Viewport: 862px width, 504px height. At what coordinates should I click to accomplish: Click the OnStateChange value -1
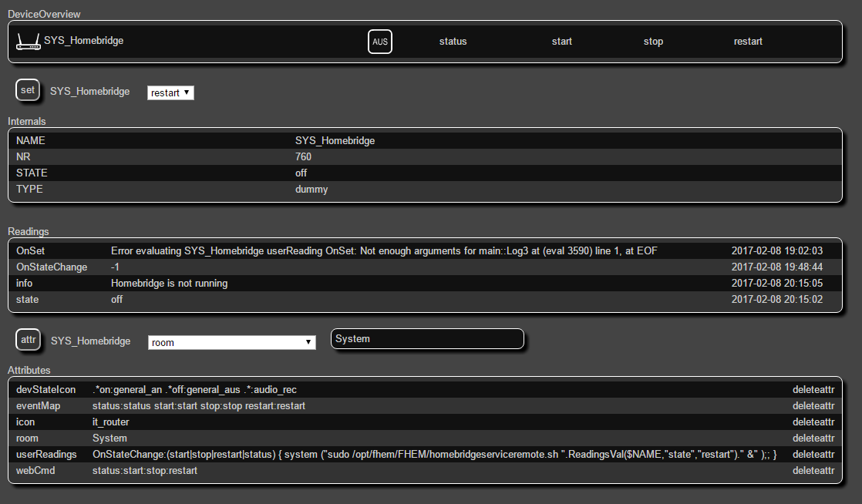[x=115, y=267]
